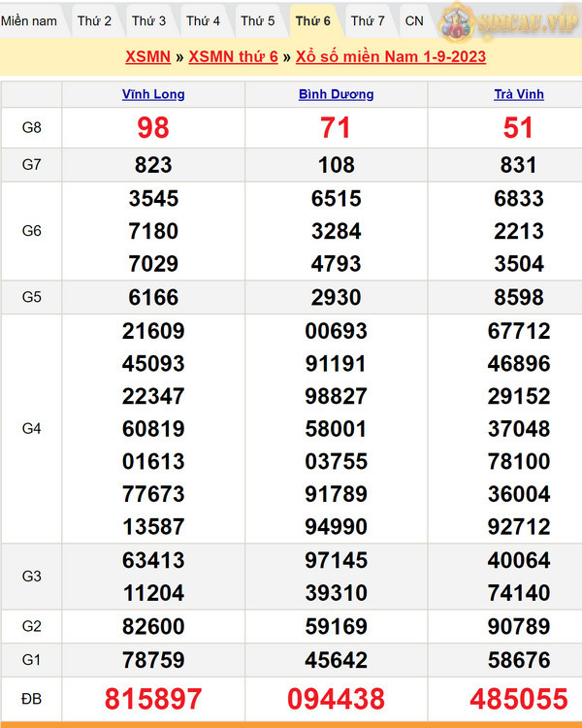This screenshot has width=582, height=728.
Task: Open the Vĩnh Long province link
Action: pyautogui.click(x=153, y=94)
